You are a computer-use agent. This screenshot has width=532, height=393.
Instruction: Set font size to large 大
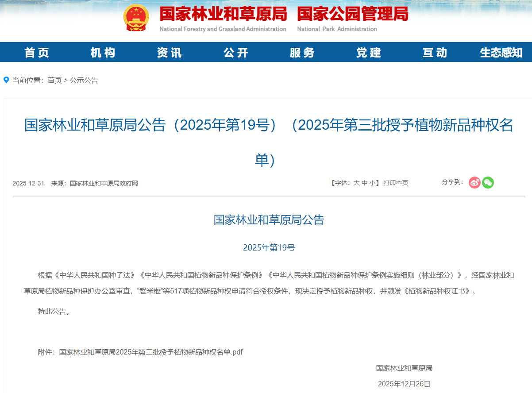click(x=356, y=183)
